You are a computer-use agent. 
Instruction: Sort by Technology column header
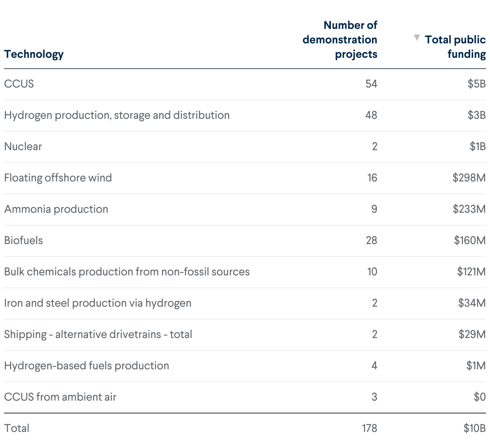34,54
